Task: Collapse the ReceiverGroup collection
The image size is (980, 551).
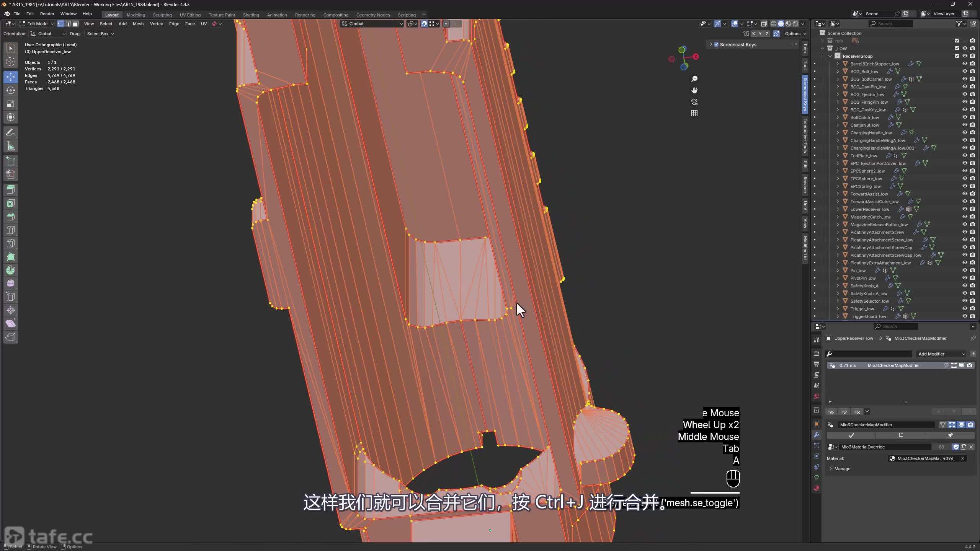Action: click(x=830, y=56)
